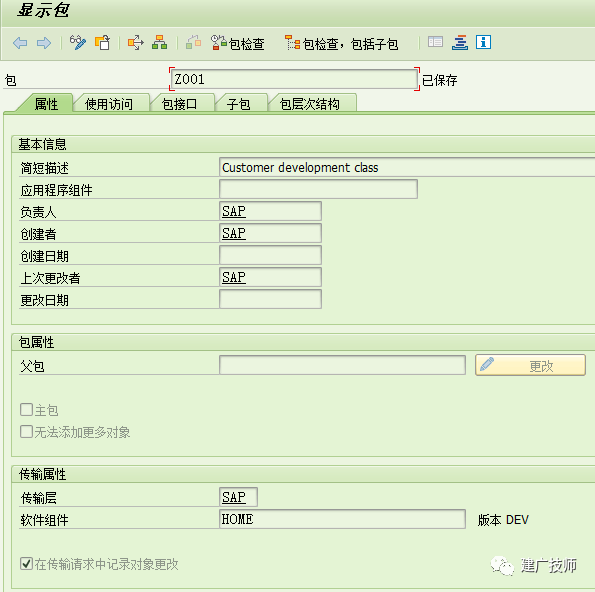Click the 创建日期 field
This screenshot has height=592, width=595.
coord(270,255)
